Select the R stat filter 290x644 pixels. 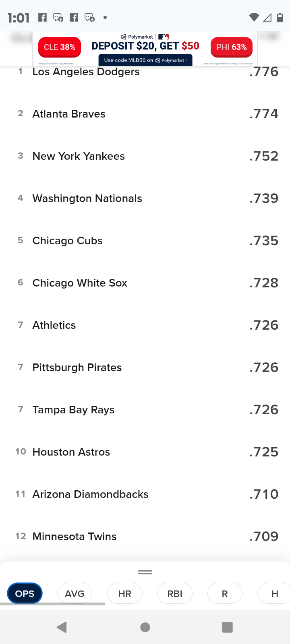click(x=225, y=594)
